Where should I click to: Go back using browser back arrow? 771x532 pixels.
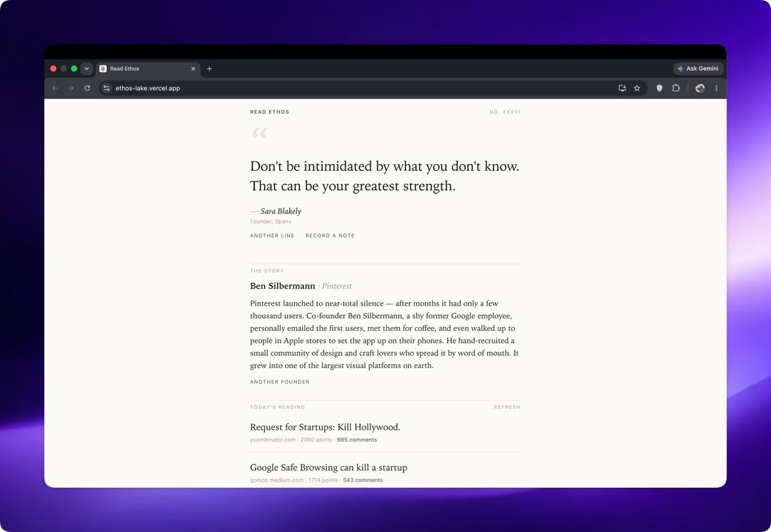tap(55, 88)
